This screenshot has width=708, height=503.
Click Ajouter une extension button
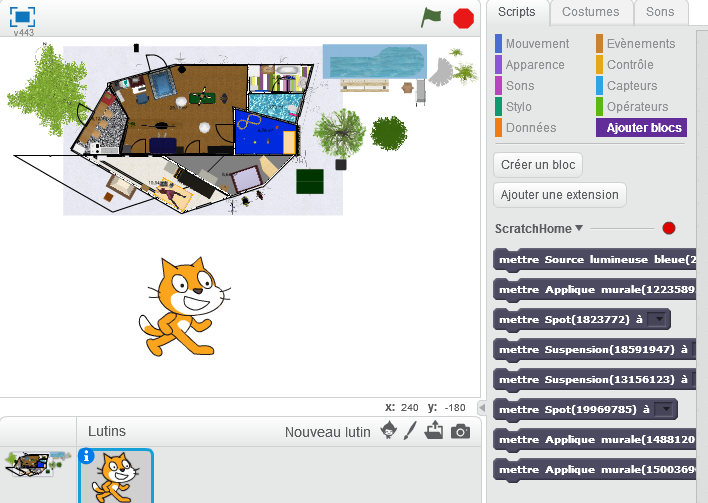(560, 194)
